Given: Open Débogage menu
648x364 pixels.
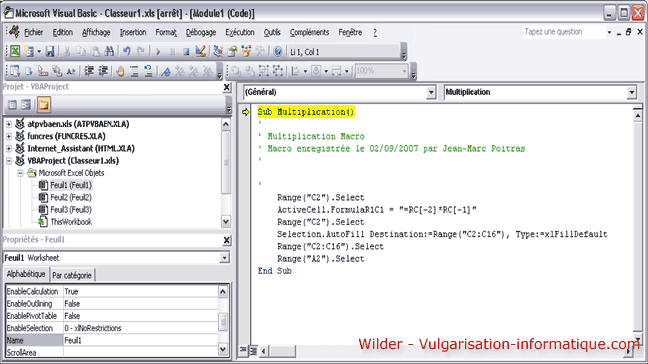Looking at the screenshot, I should tap(201, 32).
